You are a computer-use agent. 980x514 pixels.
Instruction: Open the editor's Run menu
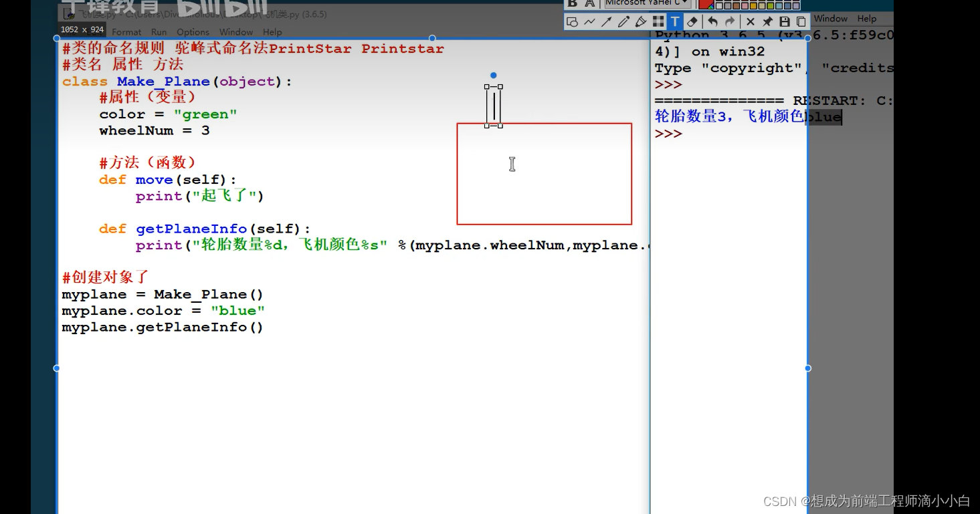(x=159, y=32)
